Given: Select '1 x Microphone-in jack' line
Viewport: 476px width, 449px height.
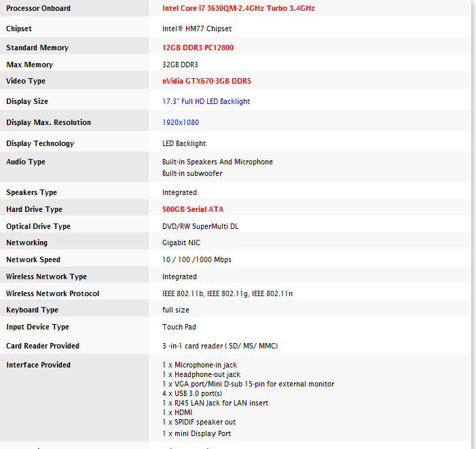Looking at the screenshot, I should 200,365.
